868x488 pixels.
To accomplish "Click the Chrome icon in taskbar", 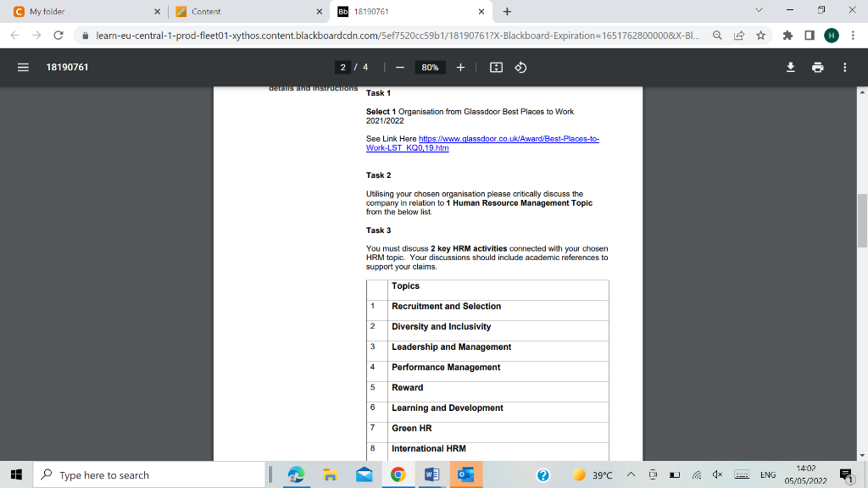I will click(398, 474).
